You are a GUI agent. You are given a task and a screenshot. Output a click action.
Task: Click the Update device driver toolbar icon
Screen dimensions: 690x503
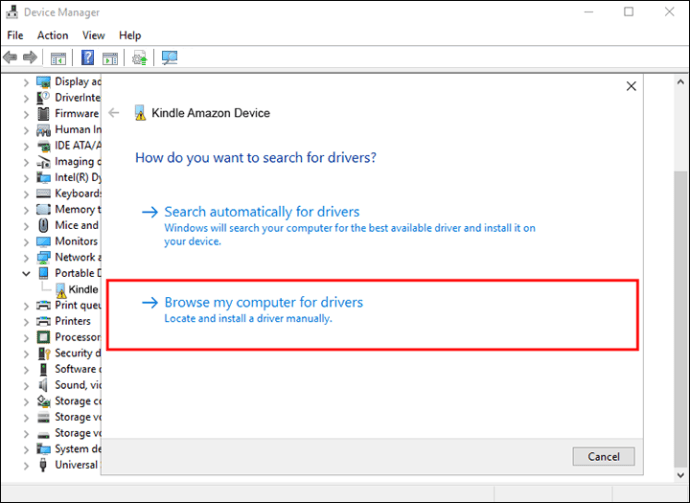(139, 58)
